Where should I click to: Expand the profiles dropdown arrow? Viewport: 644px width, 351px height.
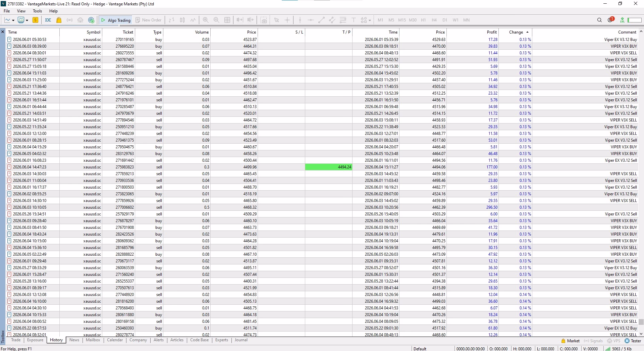click(27, 20)
